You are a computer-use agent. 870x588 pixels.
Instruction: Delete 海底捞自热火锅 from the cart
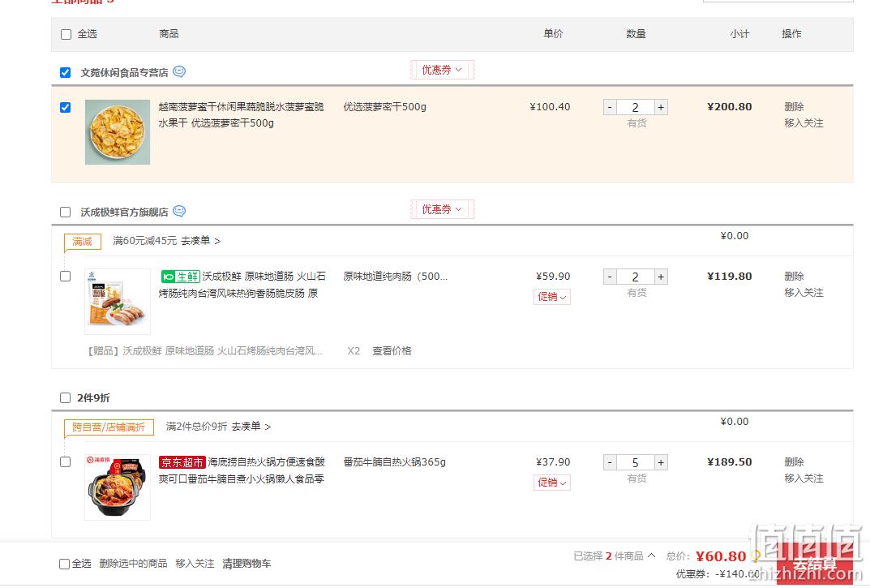coord(794,462)
